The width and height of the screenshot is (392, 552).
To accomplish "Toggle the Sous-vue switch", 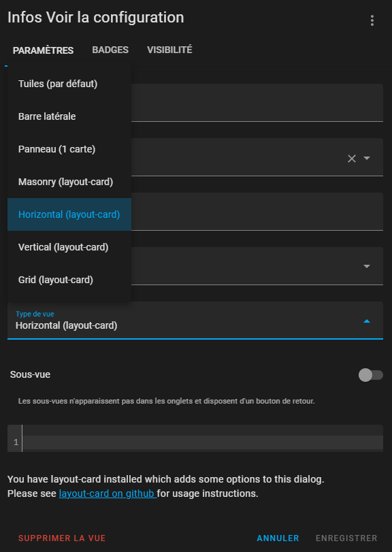I will [370, 375].
